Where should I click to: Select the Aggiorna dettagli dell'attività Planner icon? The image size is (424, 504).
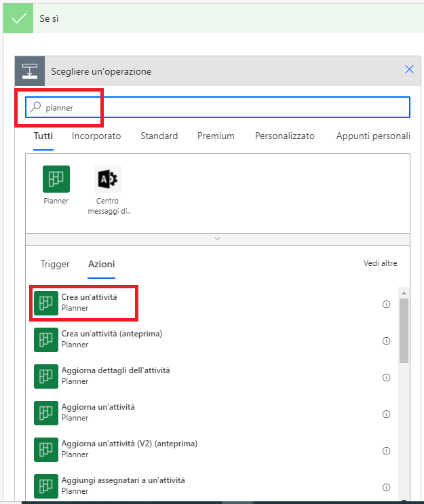point(46,376)
